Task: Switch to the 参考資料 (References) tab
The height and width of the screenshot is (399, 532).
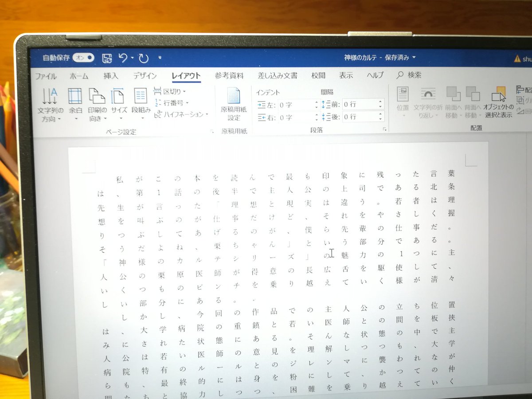Action: point(229,75)
